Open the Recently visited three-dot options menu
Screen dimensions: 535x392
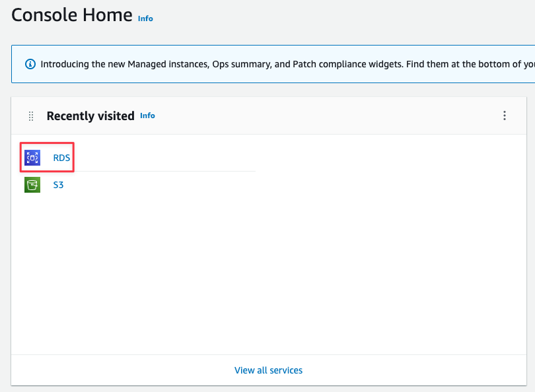(x=505, y=115)
